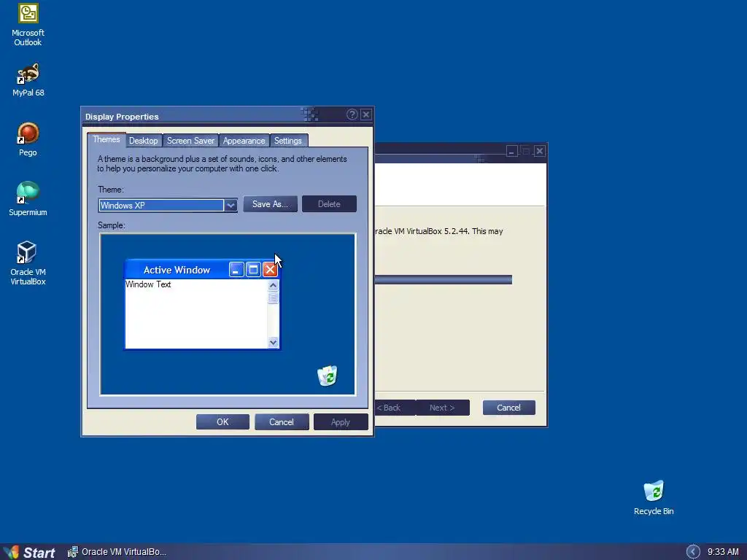Open the Start menu
This screenshot has width=747, height=560.
(x=28, y=552)
